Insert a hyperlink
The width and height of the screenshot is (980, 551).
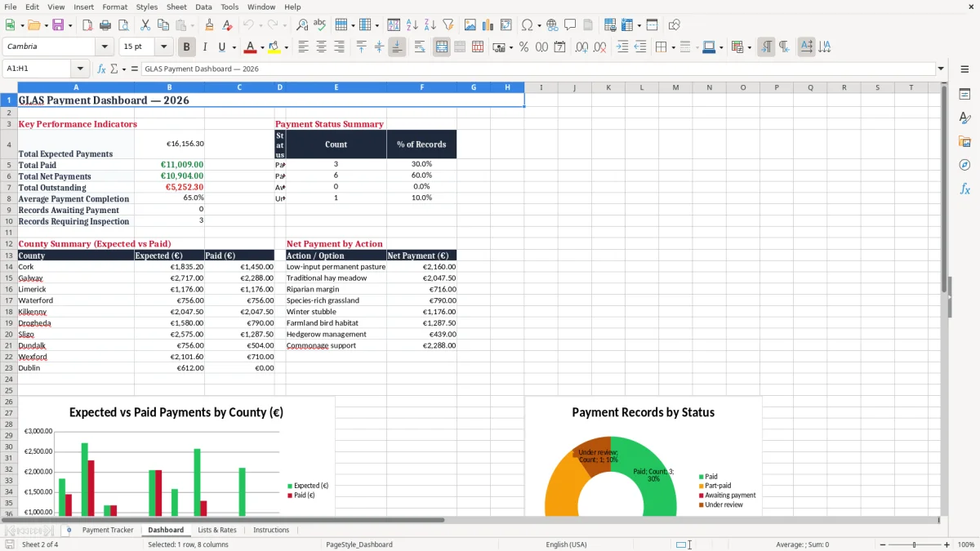[552, 25]
